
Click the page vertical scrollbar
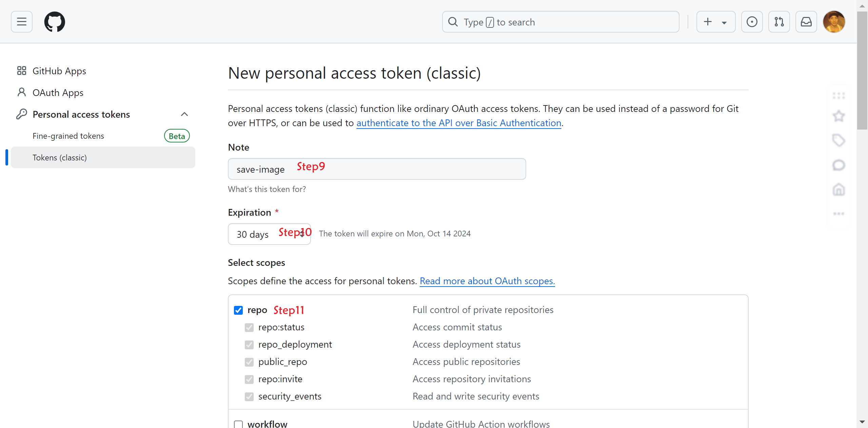click(x=862, y=214)
